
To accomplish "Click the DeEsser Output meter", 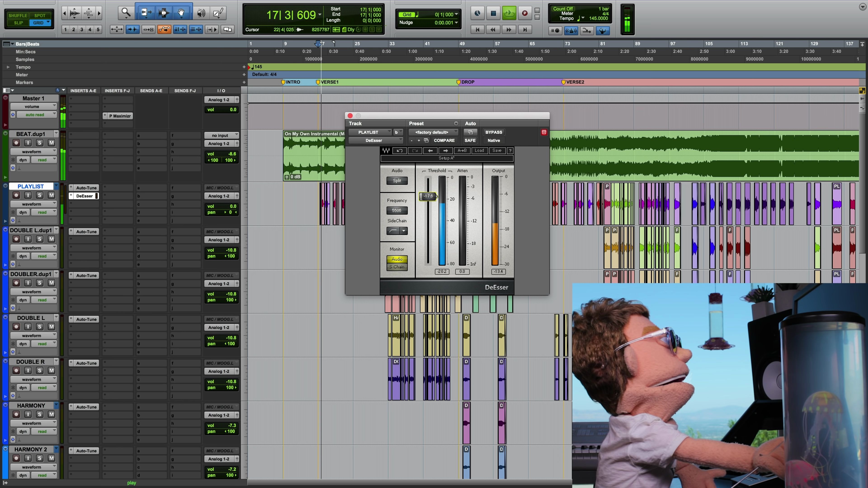I will click(495, 221).
